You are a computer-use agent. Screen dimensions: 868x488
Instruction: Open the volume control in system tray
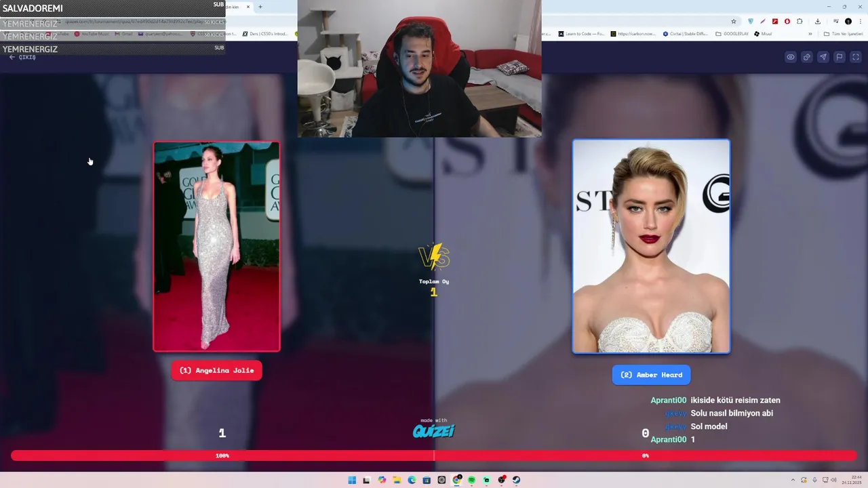(833, 480)
